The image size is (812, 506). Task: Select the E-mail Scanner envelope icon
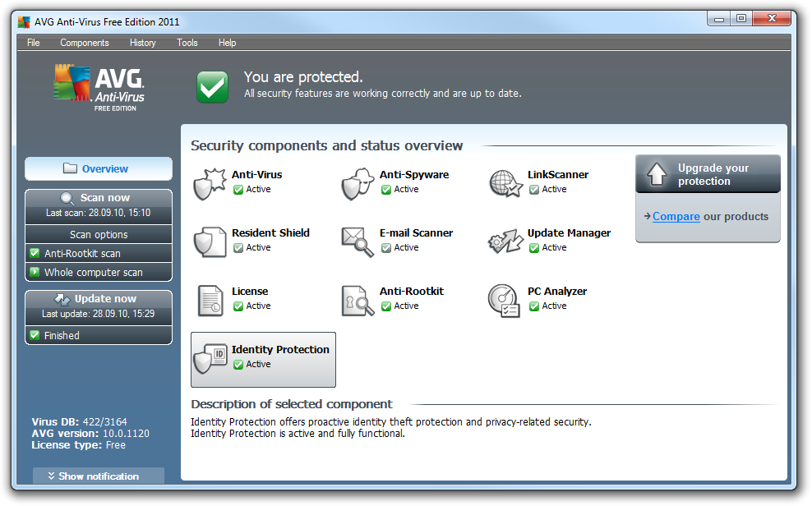point(357,241)
